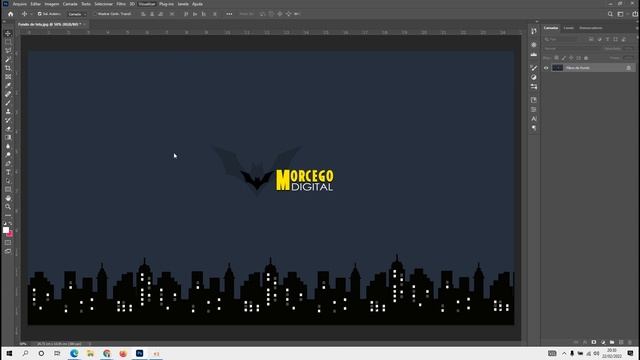Select the Frame tool
Viewport: 640px width, 360px height.
[8, 77]
